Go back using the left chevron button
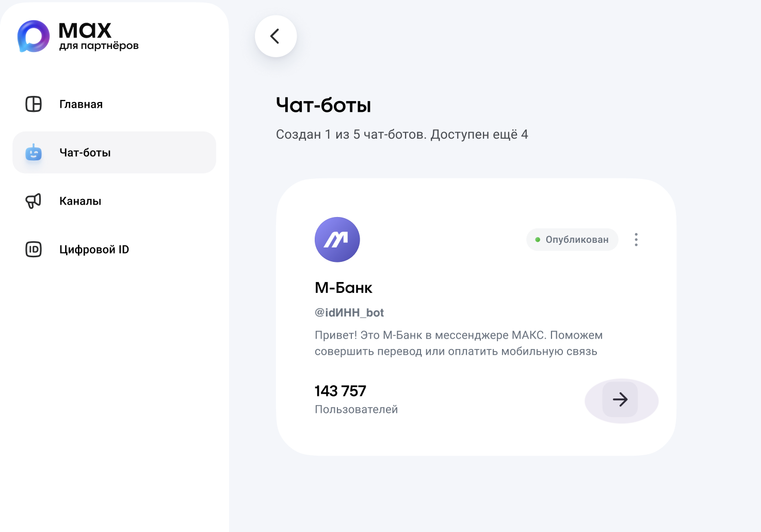This screenshot has height=532, width=761. 276,36
